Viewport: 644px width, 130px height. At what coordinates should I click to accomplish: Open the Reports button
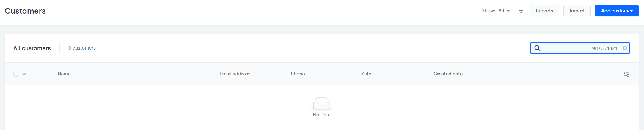544,11
